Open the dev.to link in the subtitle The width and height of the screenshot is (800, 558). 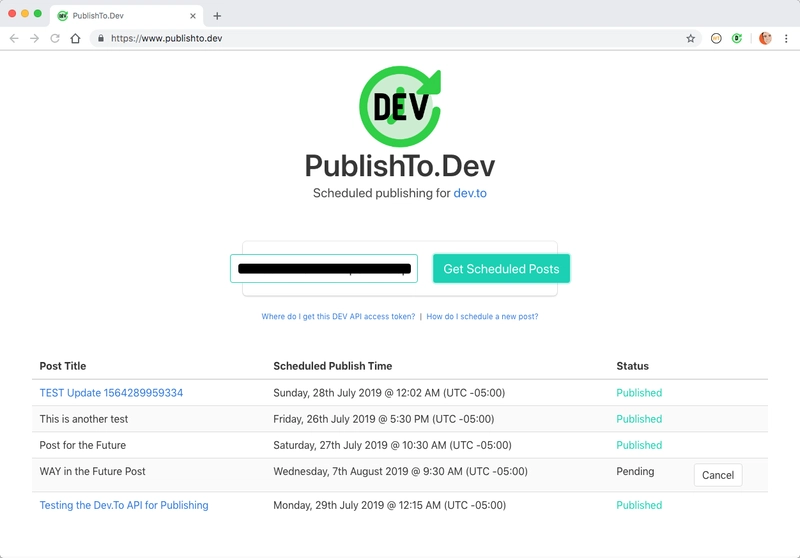[470, 193]
